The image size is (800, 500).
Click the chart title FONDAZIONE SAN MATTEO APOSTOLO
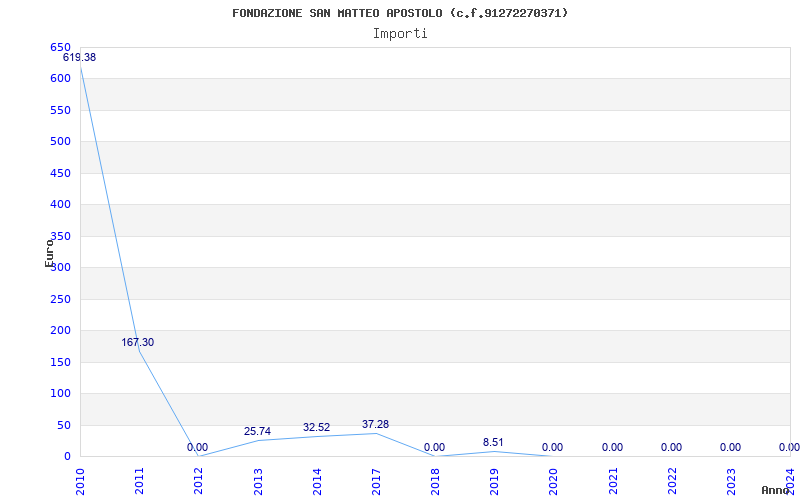(x=400, y=13)
